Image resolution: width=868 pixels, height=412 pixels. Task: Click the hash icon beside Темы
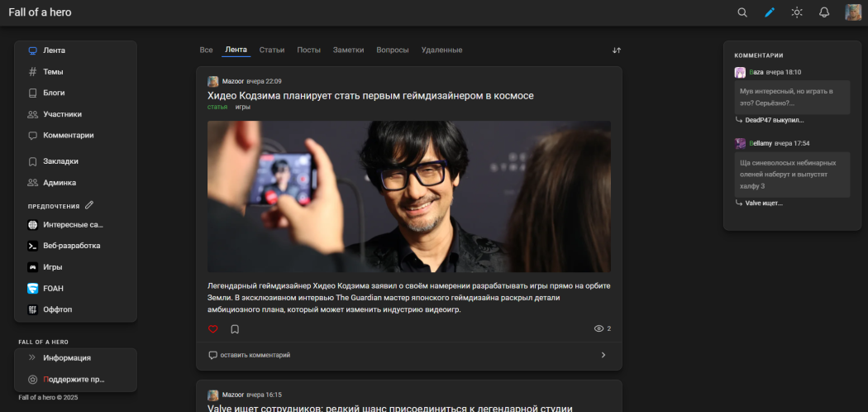click(x=33, y=71)
